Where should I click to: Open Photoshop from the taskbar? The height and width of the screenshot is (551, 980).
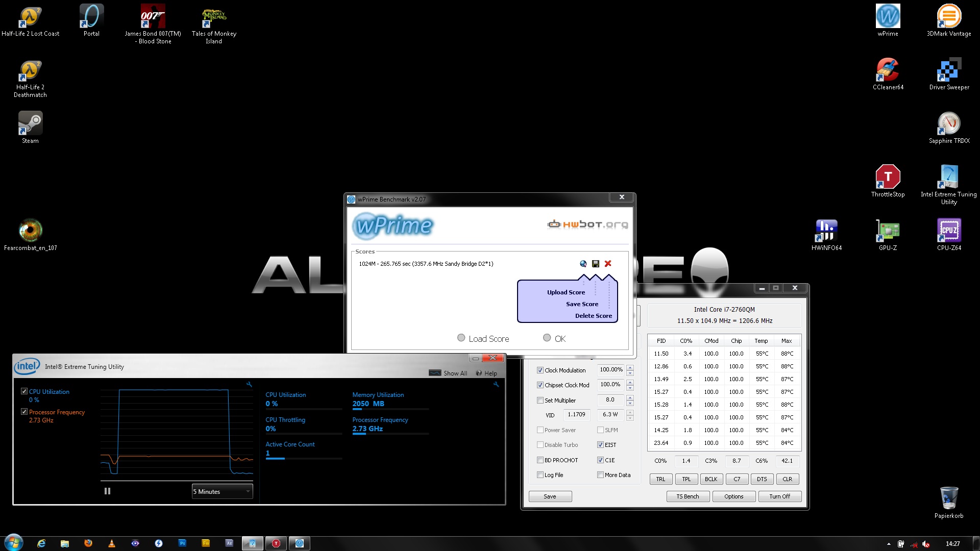[x=182, y=543]
